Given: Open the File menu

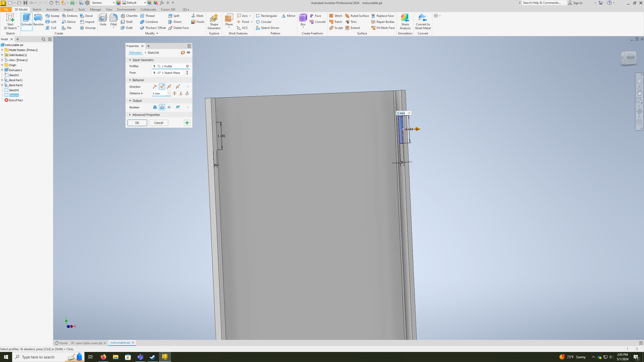Looking at the screenshot, I should pos(6,9).
